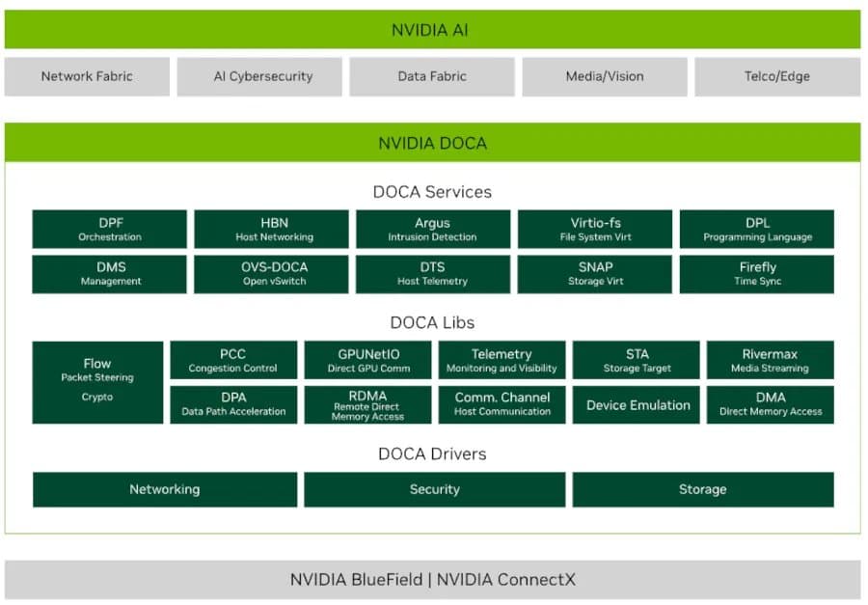Viewport: 868px width, 605px height.
Task: Select the GPUNetIO Direct GPU Comm library
Action: [366, 360]
